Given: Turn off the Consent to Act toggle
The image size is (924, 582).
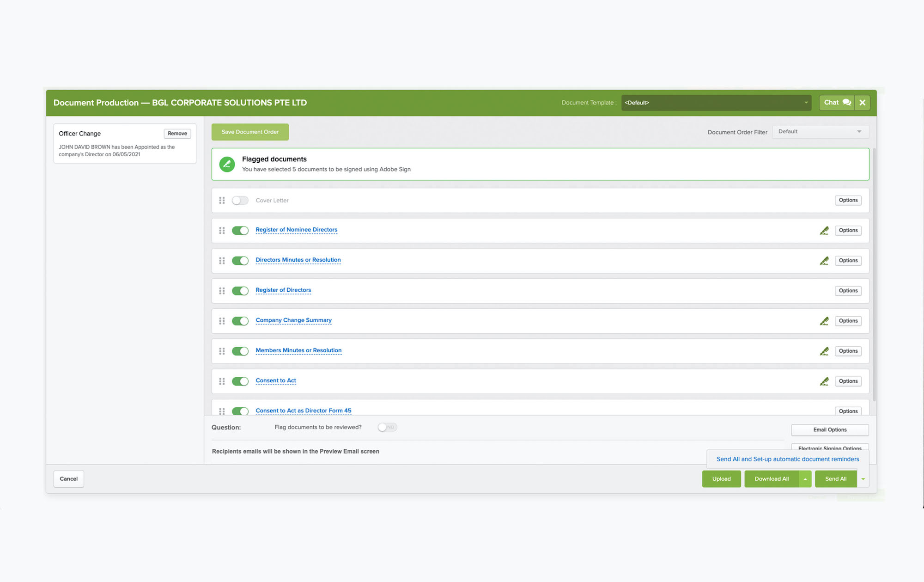Looking at the screenshot, I should (240, 381).
